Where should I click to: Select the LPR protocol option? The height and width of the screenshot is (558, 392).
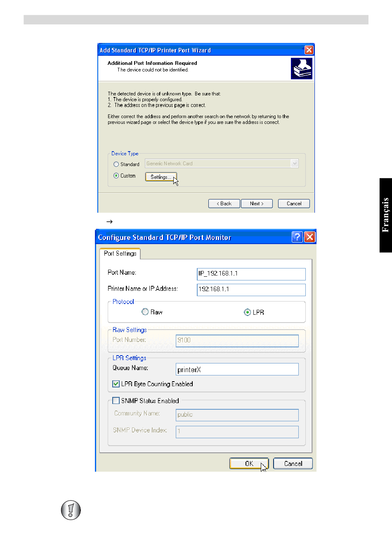click(247, 312)
